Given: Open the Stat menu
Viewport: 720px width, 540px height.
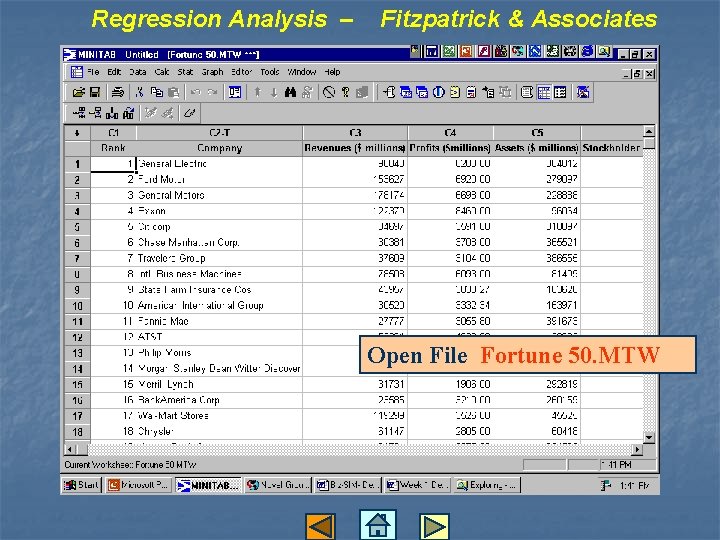Looking at the screenshot, I should (185, 72).
